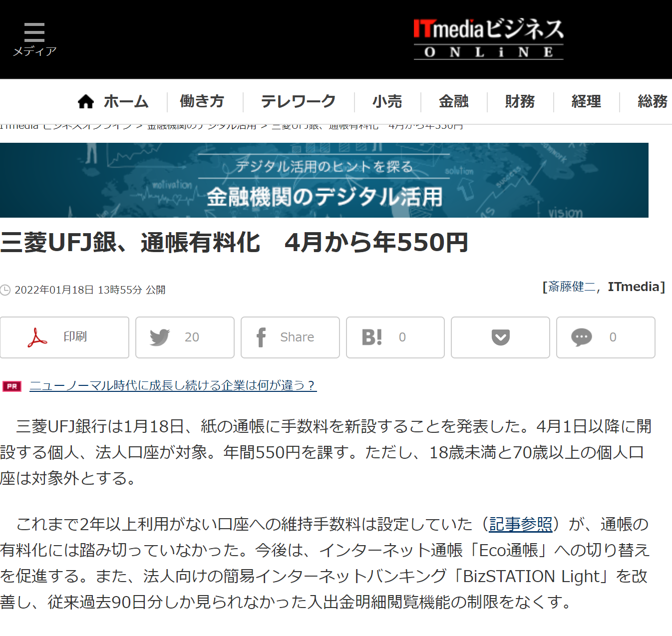The height and width of the screenshot is (636, 672).
Task: Click the Facebook Share button
Action: pos(290,337)
